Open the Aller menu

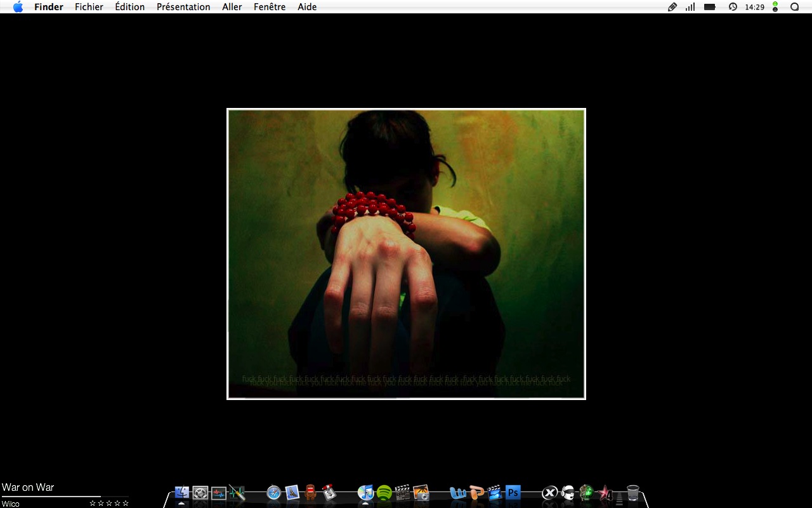(232, 7)
